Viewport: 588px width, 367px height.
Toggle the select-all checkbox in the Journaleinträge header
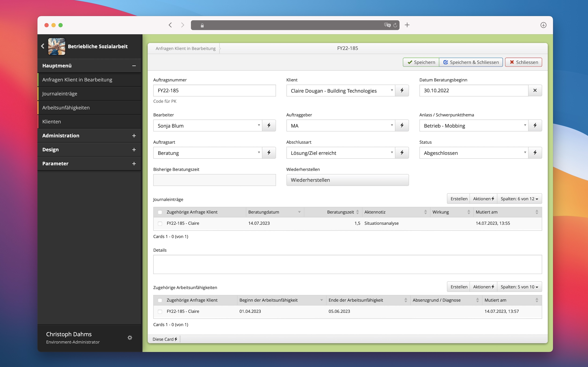coord(160,212)
